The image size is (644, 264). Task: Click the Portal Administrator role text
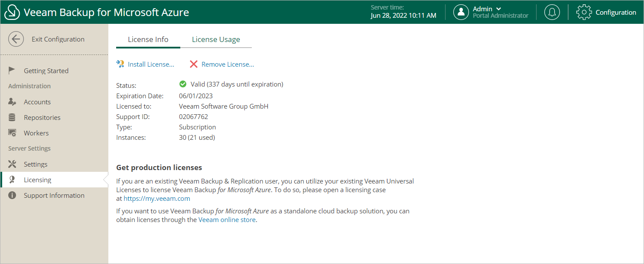501,16
